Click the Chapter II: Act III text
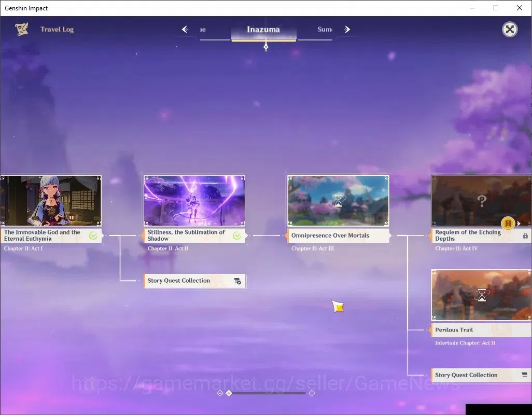This screenshot has height=415, width=532. point(313,248)
